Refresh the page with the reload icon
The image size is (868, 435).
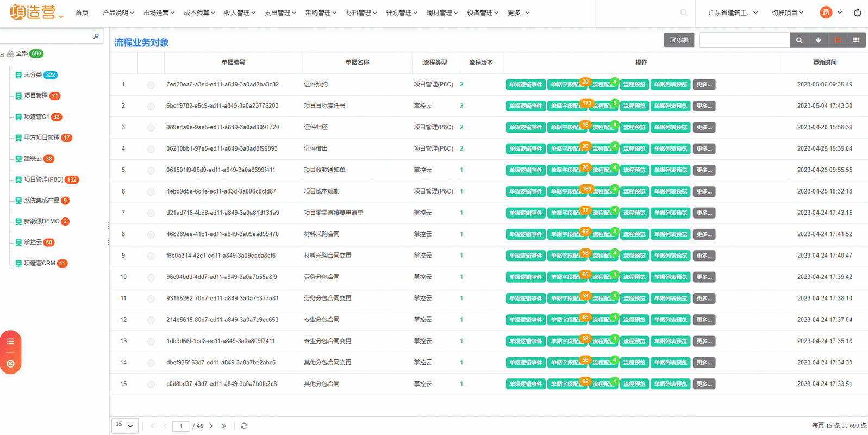(x=858, y=13)
